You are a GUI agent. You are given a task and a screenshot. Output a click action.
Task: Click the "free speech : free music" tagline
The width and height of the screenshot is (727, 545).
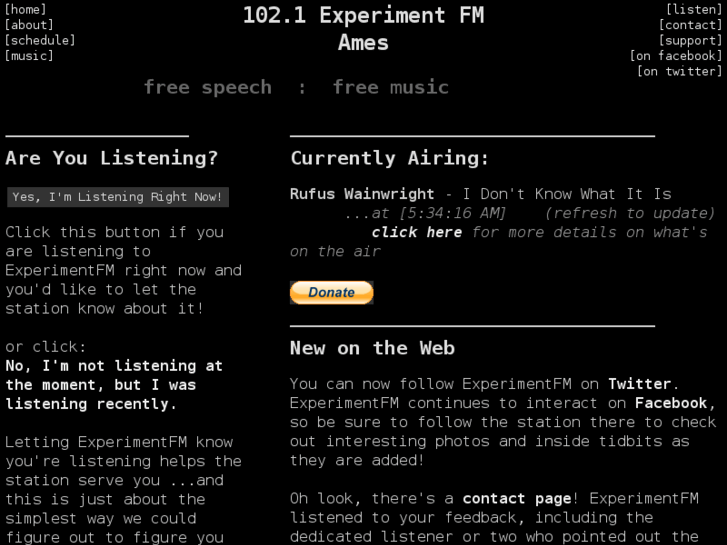coord(296,87)
